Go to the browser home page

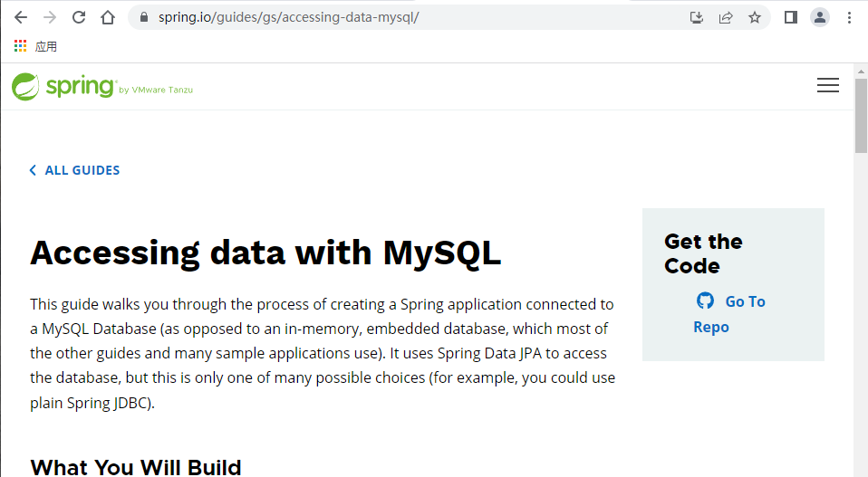click(108, 17)
